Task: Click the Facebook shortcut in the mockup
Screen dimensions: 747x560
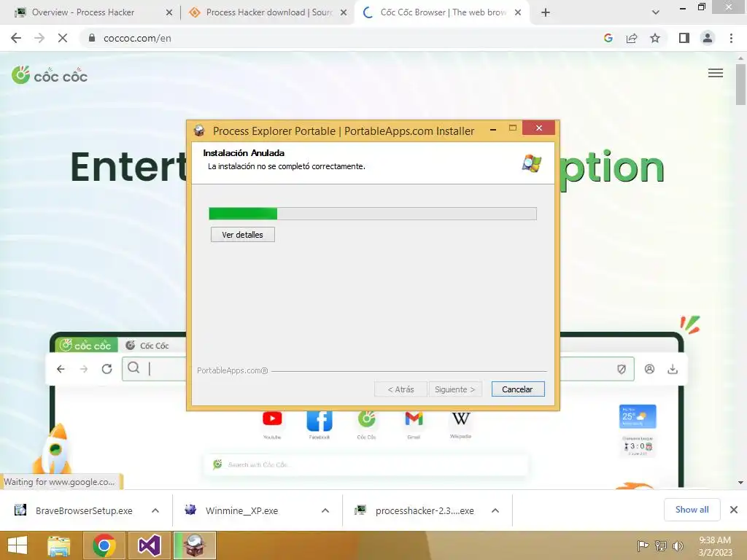Action: click(x=320, y=421)
